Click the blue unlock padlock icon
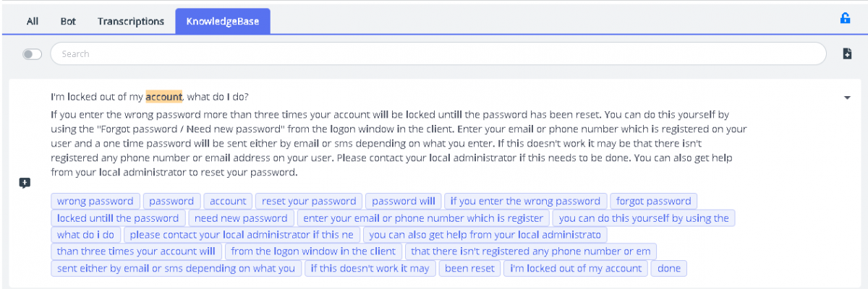Screen dimensions: 868x289 pos(845,19)
